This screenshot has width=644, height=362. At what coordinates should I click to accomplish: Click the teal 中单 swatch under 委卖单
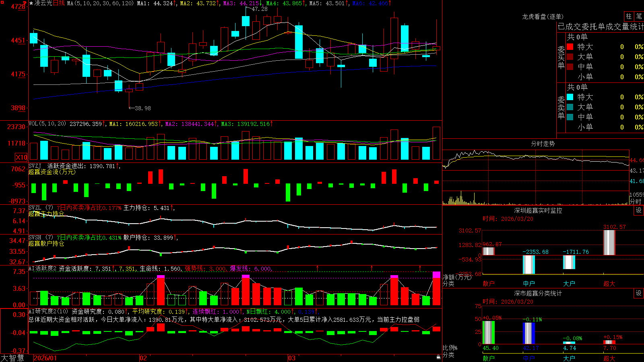pos(570,117)
